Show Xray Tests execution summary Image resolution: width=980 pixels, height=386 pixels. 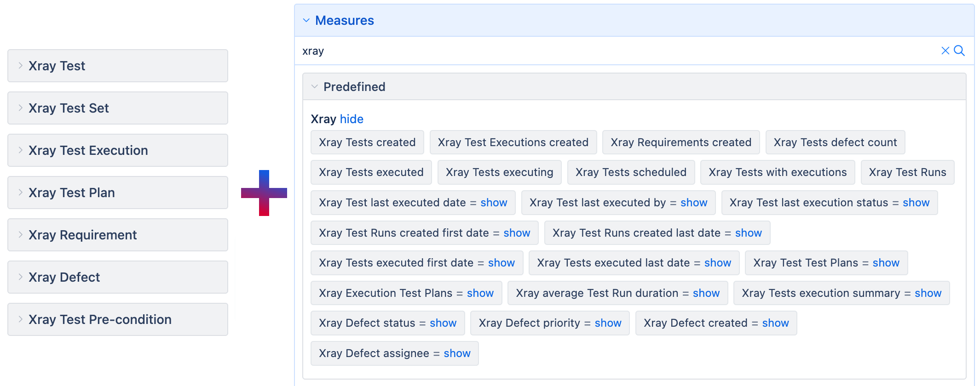pos(928,293)
